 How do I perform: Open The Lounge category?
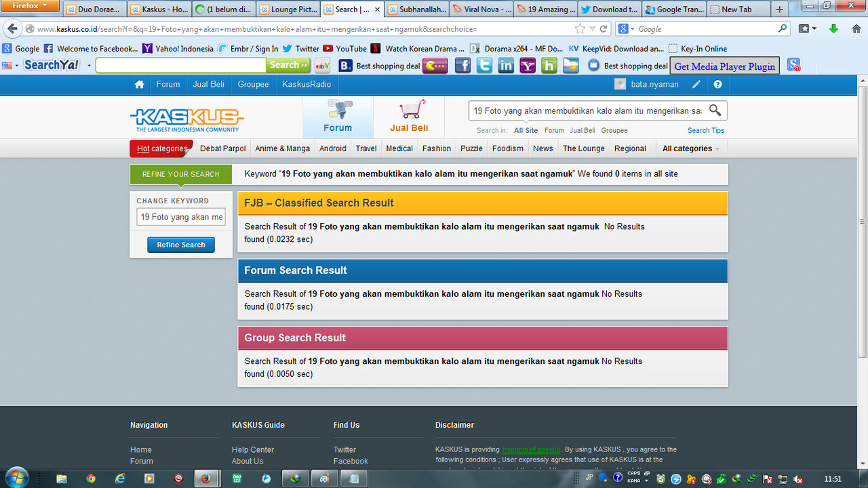click(x=583, y=148)
